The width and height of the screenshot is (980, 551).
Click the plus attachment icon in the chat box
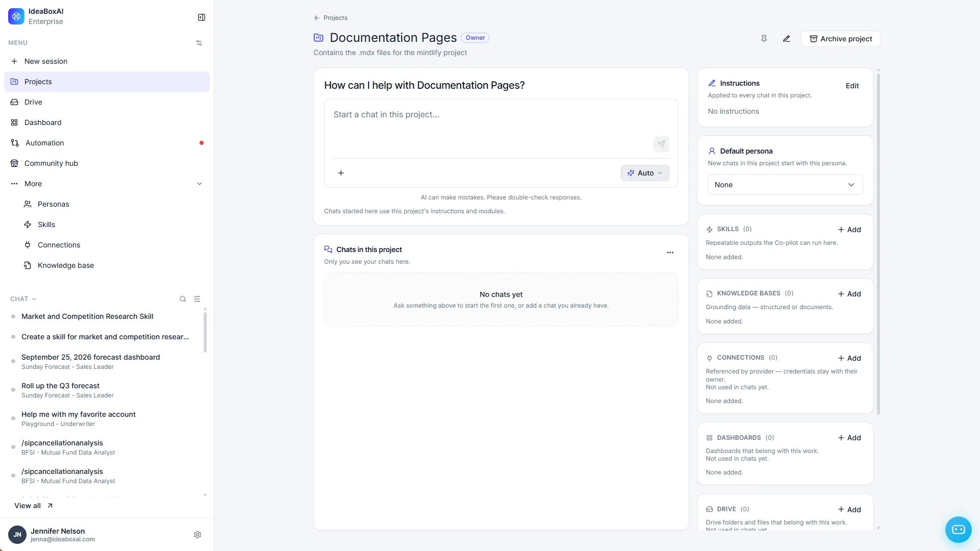click(341, 173)
